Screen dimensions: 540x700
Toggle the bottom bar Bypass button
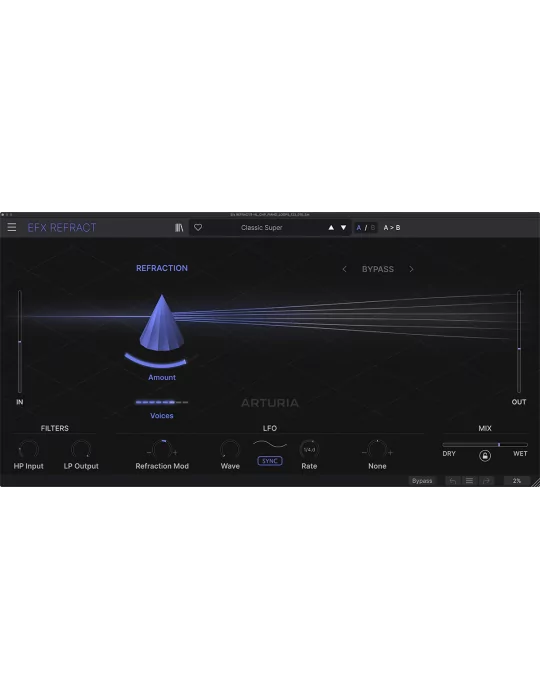point(422,481)
